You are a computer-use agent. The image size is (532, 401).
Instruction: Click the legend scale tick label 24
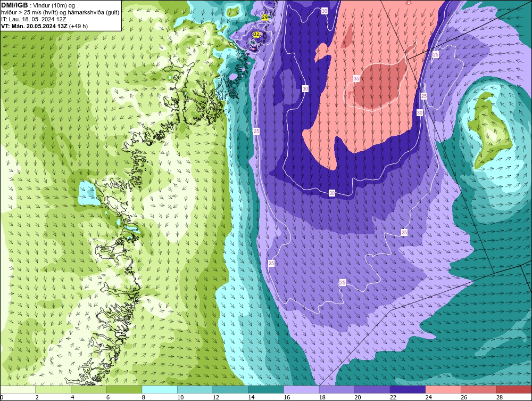pyautogui.click(x=428, y=397)
